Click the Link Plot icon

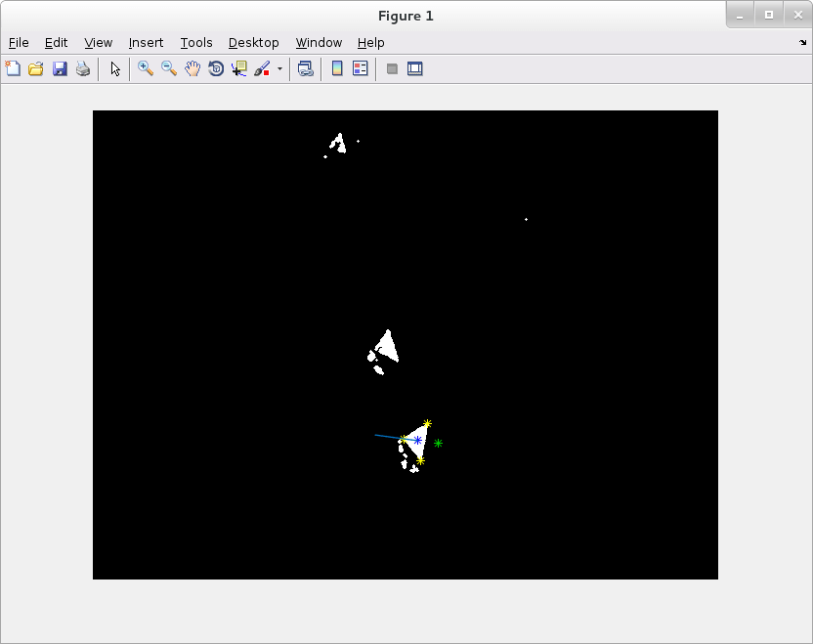[x=306, y=68]
